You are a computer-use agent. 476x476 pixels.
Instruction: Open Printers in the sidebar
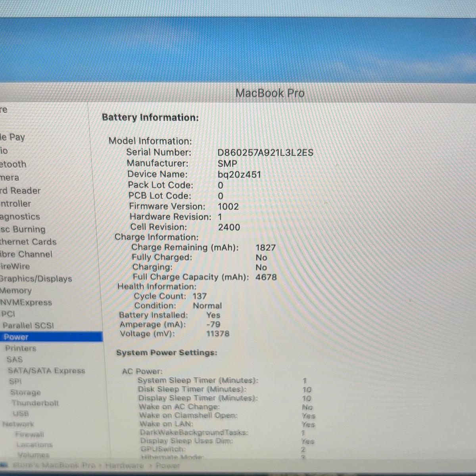(21, 348)
